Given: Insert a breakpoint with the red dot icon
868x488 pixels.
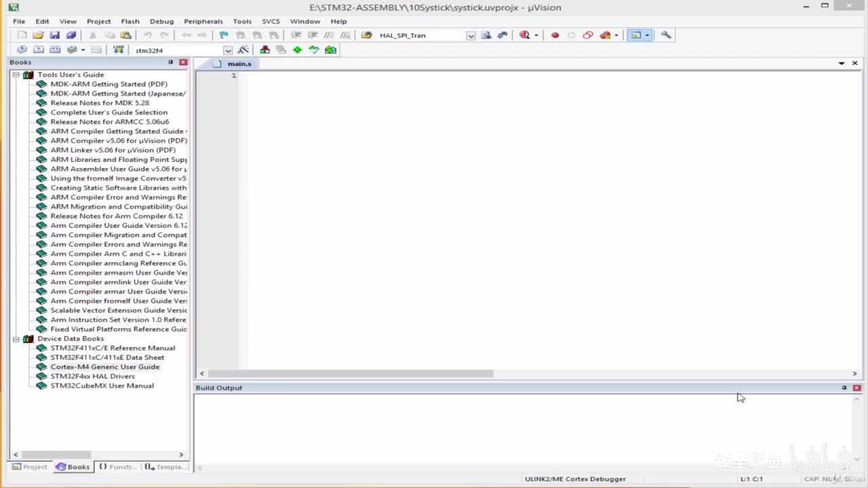Looking at the screenshot, I should click(x=555, y=35).
